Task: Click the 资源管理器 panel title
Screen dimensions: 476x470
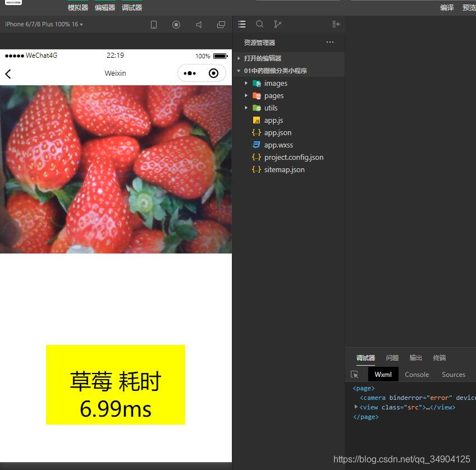Action: click(259, 43)
